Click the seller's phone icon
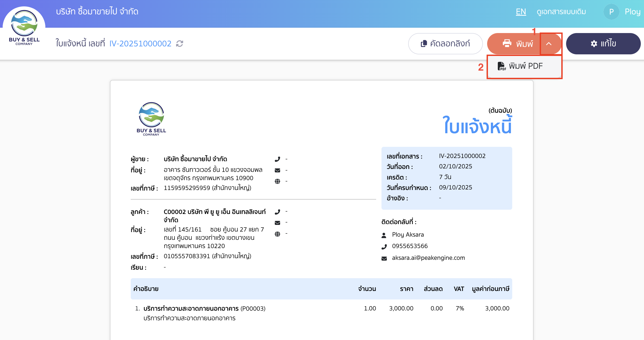The height and width of the screenshot is (340, 644). click(278, 159)
